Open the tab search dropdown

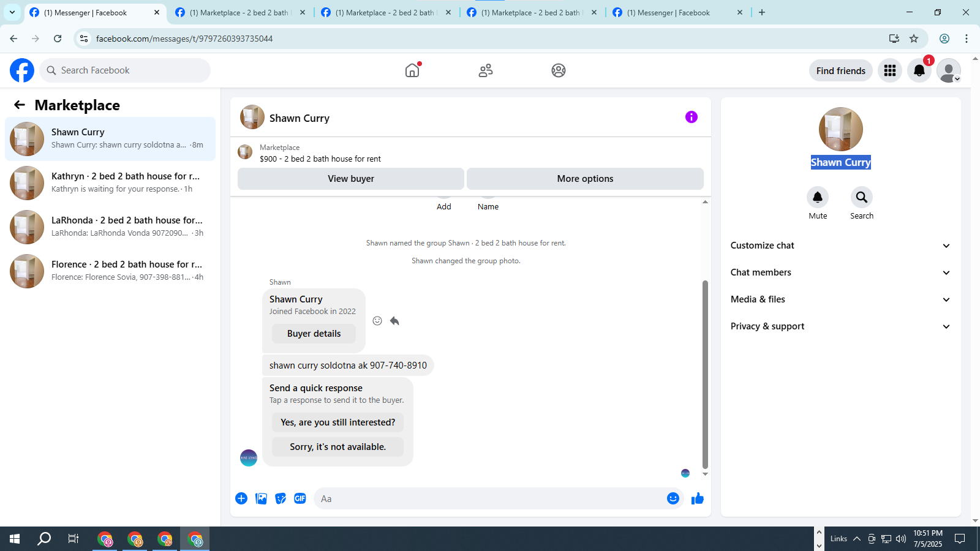point(12,12)
